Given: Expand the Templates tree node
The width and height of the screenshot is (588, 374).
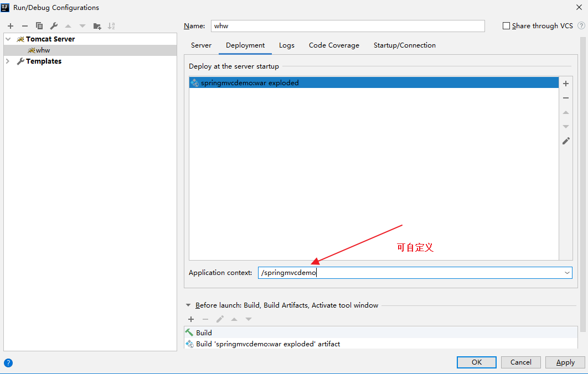Looking at the screenshot, I should [x=8, y=61].
